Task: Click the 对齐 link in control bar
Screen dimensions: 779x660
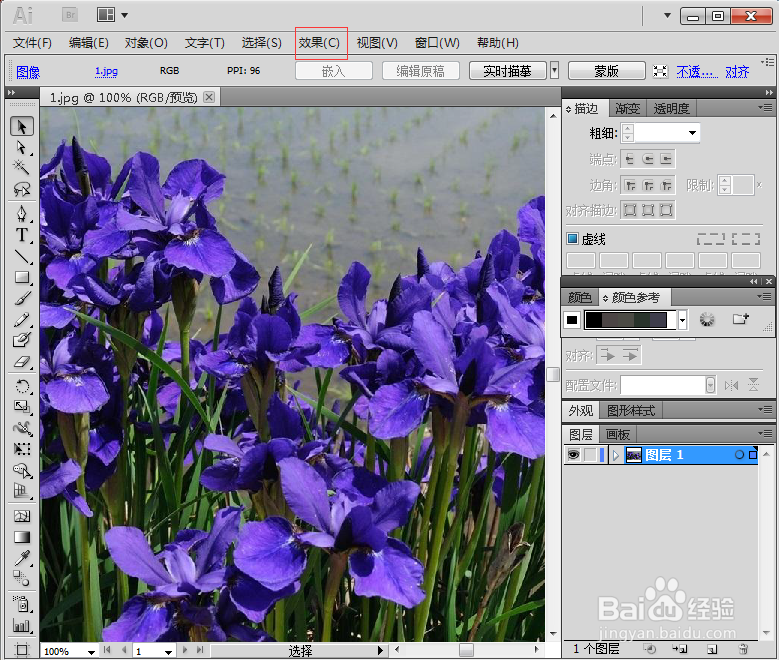Action: point(737,72)
